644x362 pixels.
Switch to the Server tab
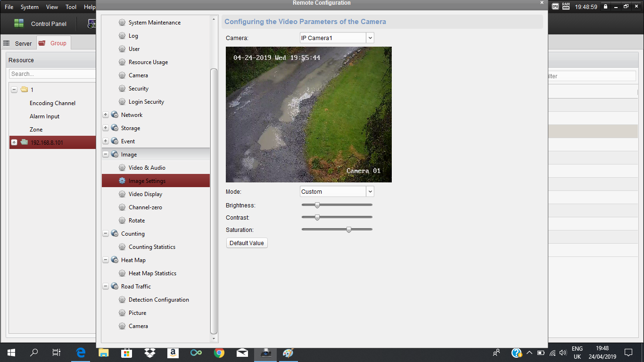tap(19, 43)
